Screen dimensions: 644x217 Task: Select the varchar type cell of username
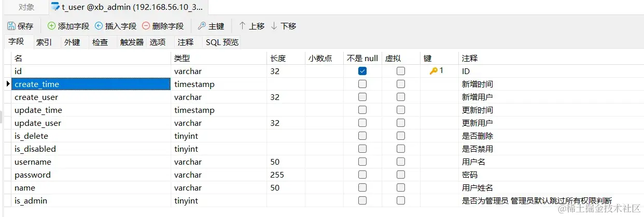point(219,162)
